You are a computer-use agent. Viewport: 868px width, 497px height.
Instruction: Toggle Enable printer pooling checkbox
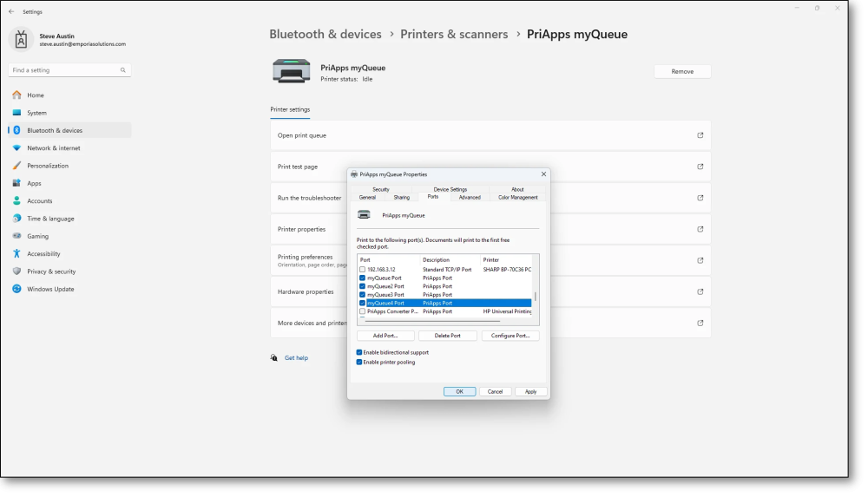tap(359, 363)
